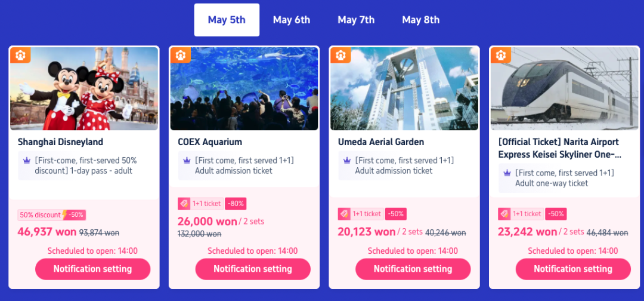
Task: Click the 1+1 ticket coupon icon for Umeda Aerial Garden
Action: pos(344,214)
